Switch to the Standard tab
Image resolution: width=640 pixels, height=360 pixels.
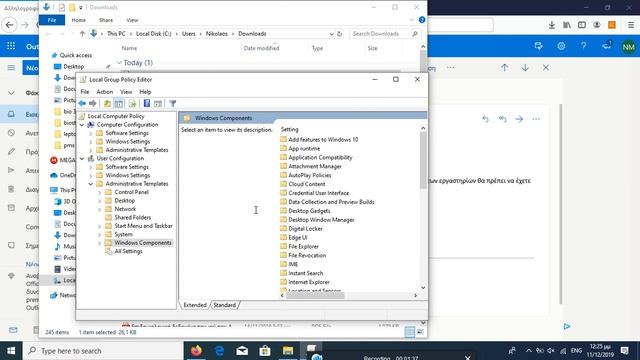(224, 305)
